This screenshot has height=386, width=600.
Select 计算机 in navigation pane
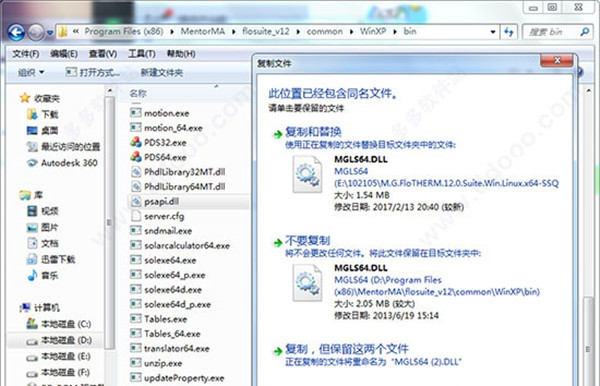tap(40, 308)
